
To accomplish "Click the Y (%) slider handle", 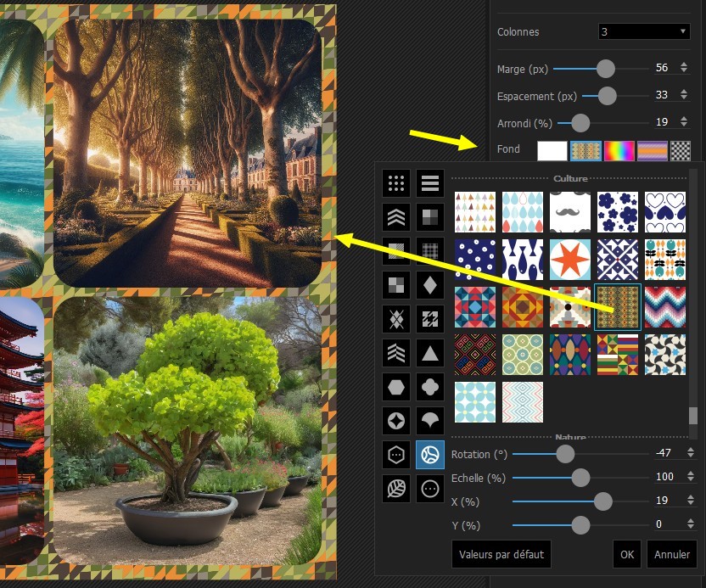I will pyautogui.click(x=580, y=525).
